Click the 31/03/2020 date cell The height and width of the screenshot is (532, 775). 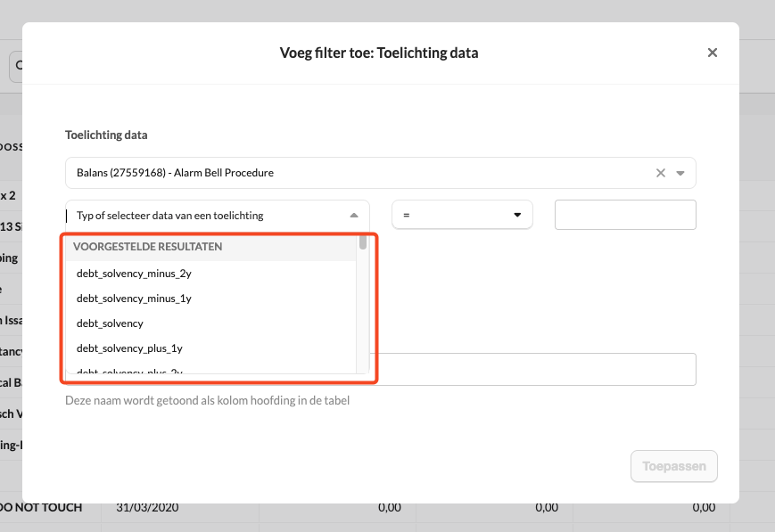147,507
